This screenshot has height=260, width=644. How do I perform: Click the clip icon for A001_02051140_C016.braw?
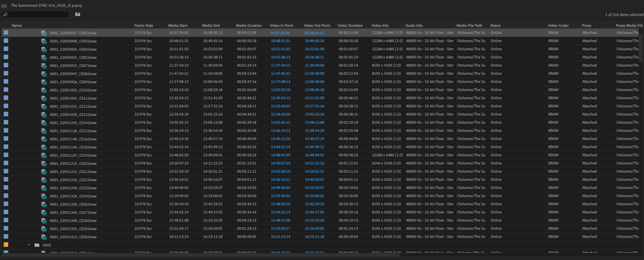(x=44, y=139)
